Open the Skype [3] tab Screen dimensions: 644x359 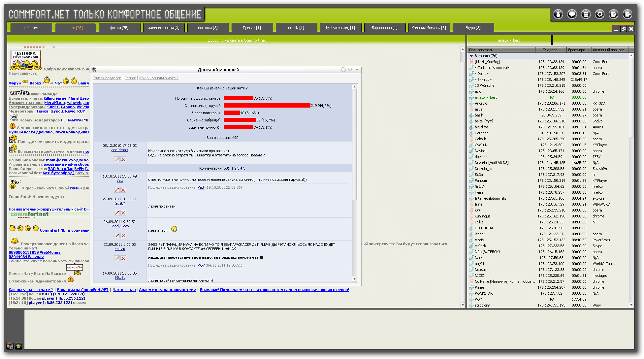(x=473, y=28)
